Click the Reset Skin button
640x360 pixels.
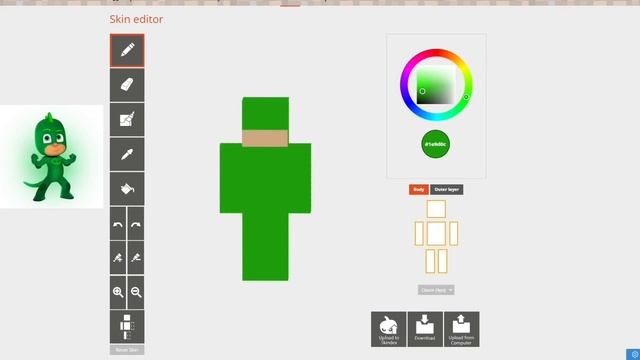(127, 350)
